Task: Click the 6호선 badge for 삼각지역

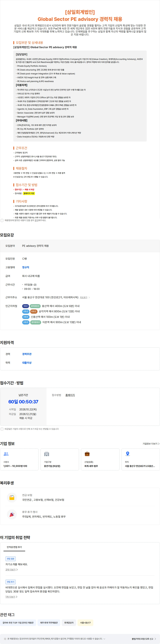Action: [34, 311]
